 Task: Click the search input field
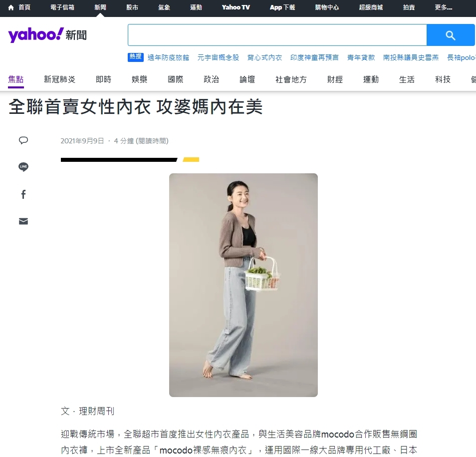point(277,35)
